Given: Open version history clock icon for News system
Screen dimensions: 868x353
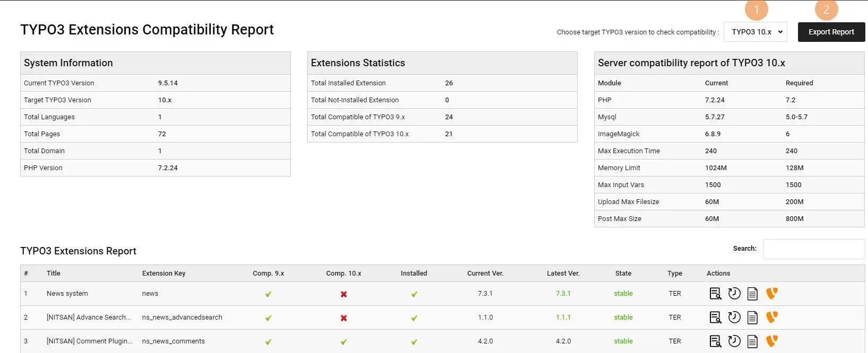Looking at the screenshot, I should pos(734,294).
